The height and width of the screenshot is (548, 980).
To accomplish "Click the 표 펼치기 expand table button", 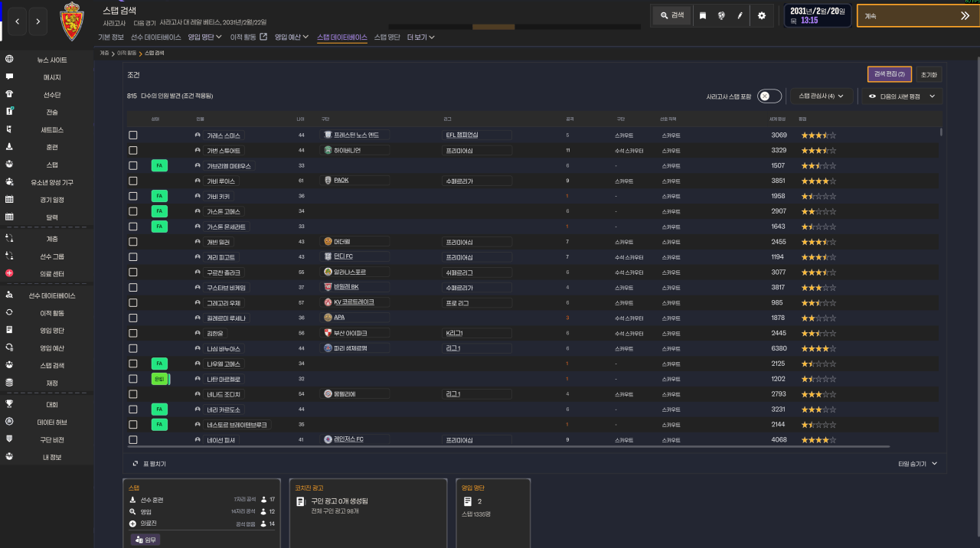I will point(149,464).
